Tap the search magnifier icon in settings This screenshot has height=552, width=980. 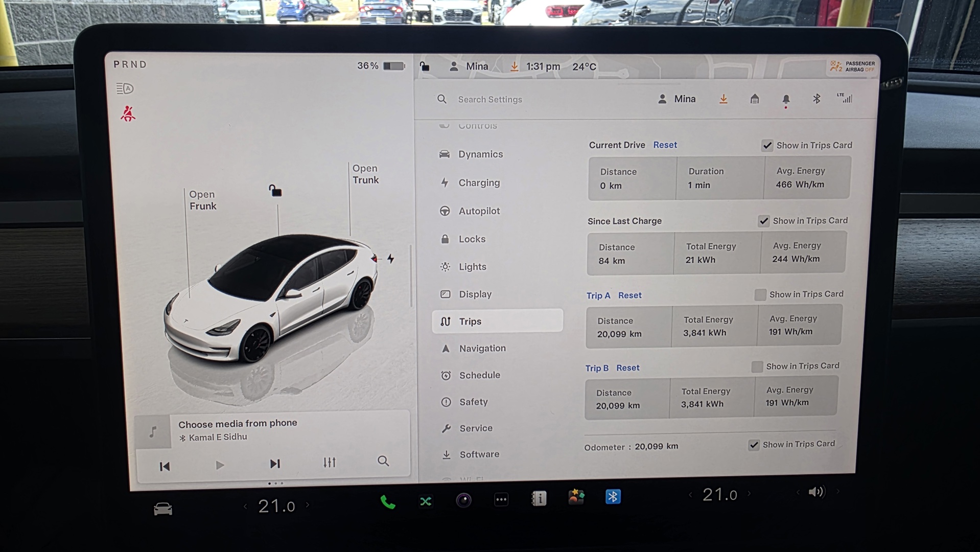pyautogui.click(x=442, y=99)
